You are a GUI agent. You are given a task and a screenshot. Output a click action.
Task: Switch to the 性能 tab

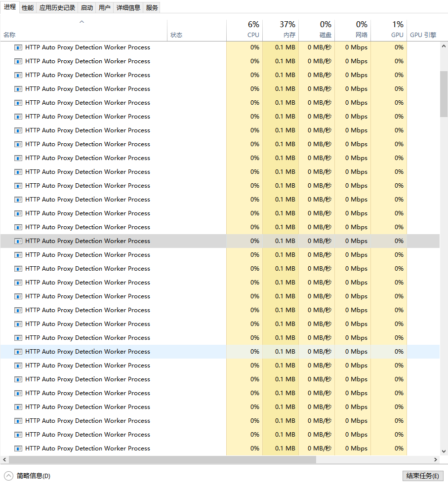[x=27, y=7]
